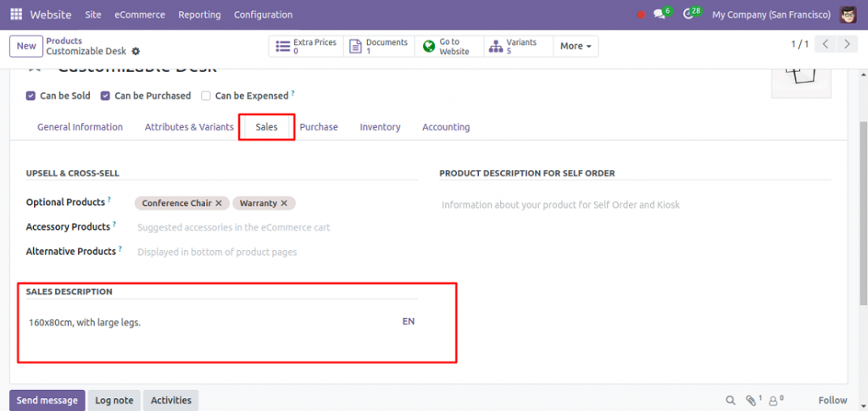868x411 pixels.
Task: Click Follow button
Action: 832,401
